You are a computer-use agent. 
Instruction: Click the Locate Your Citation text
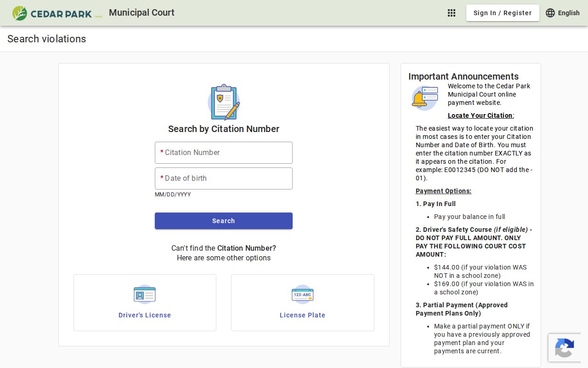pos(481,115)
